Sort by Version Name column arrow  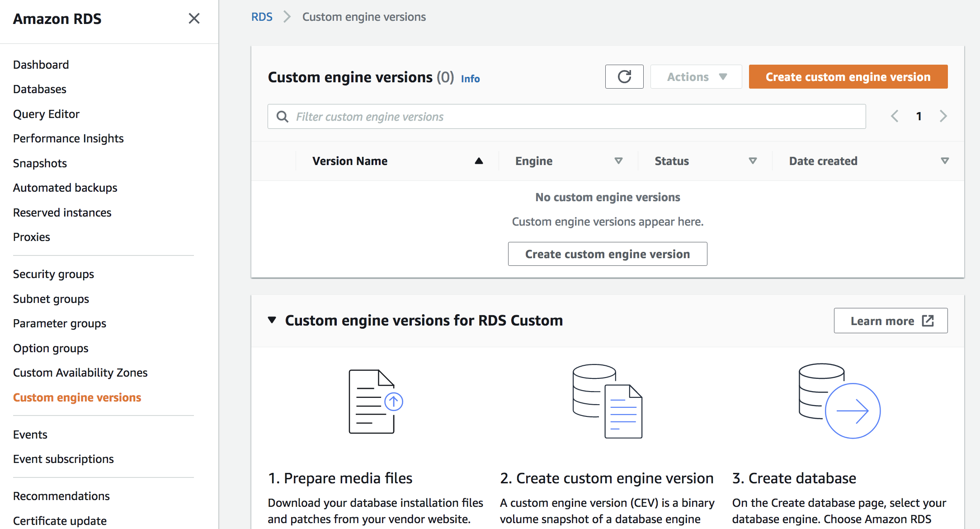point(479,161)
